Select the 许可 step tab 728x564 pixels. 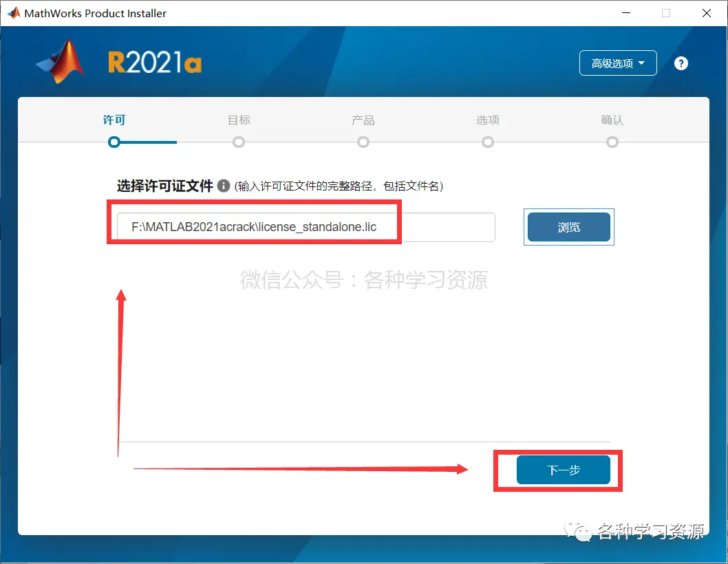point(114,120)
